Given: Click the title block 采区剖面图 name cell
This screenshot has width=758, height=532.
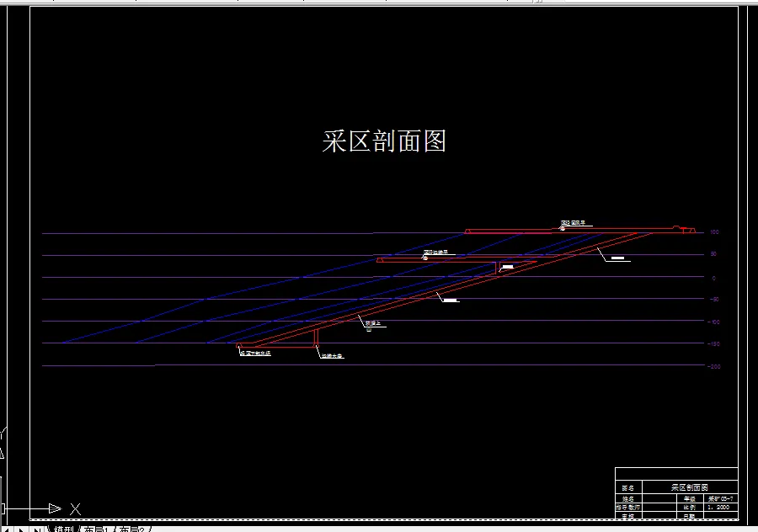Looking at the screenshot, I should (689, 487).
